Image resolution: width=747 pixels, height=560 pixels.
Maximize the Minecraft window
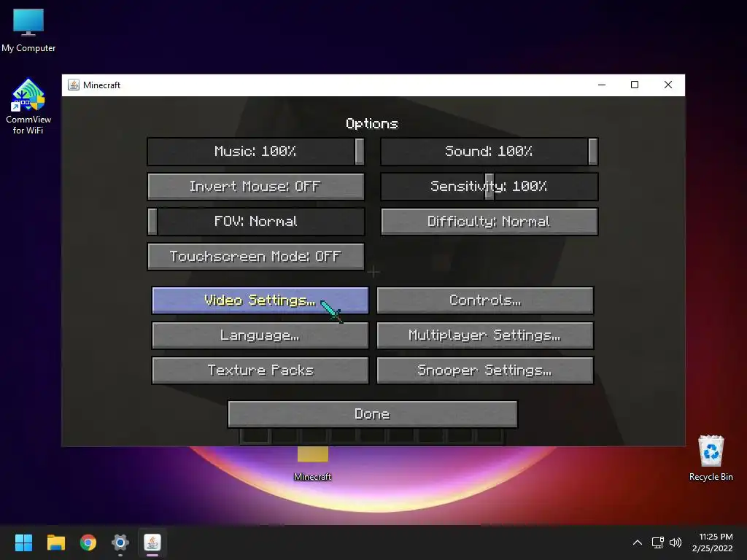[635, 85]
